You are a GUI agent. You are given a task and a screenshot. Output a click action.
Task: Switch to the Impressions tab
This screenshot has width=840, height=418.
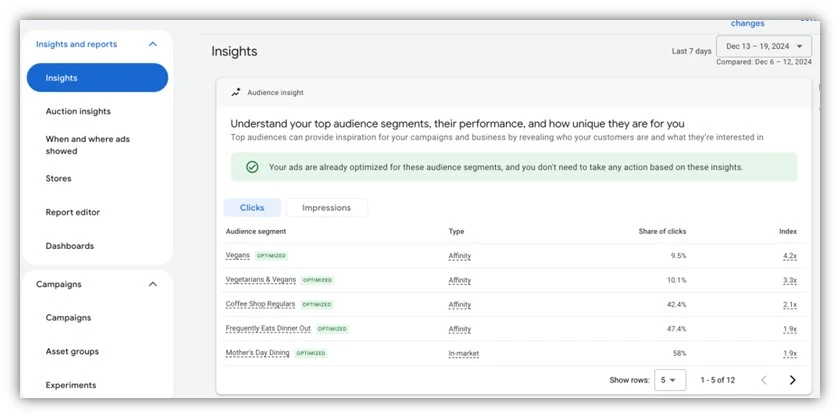[x=326, y=208]
